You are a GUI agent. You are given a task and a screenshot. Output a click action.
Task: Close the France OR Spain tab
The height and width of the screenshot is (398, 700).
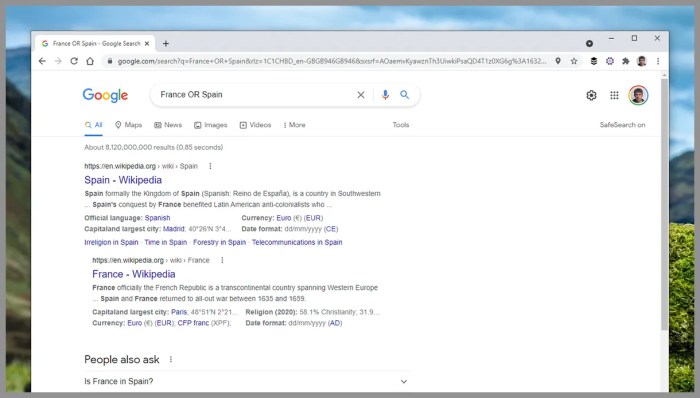[147, 43]
